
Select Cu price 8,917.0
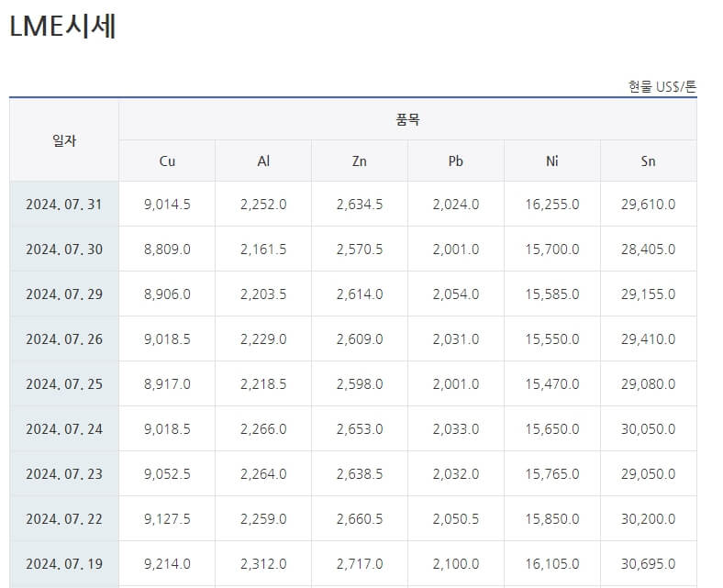[167, 383]
